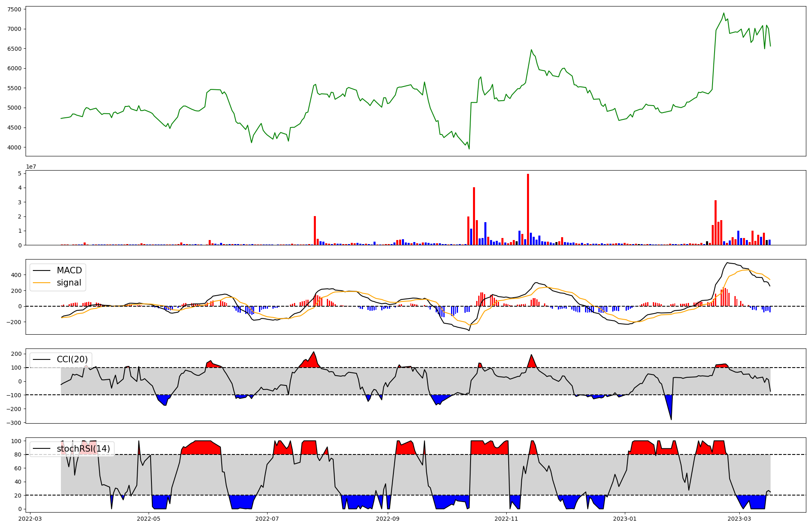Click the 2022-03 x-axis date label

pyautogui.click(x=30, y=518)
